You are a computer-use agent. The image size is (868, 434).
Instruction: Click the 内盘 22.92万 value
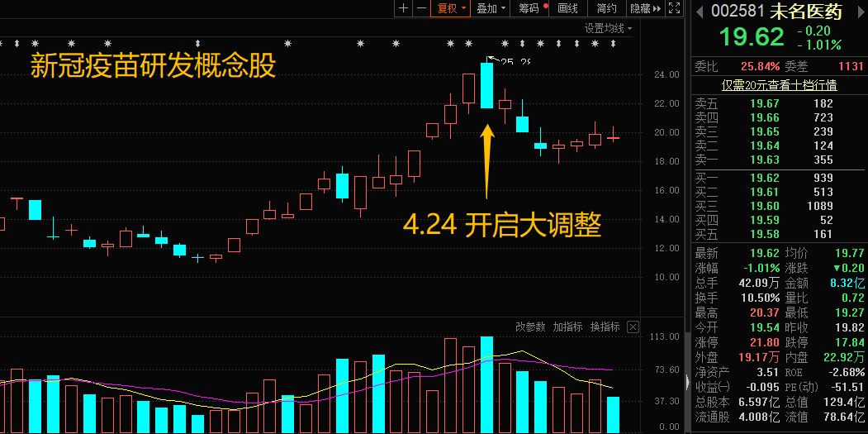tap(844, 356)
